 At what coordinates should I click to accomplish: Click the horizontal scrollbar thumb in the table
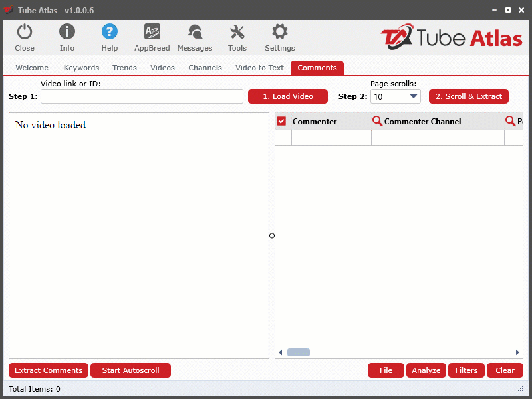(299, 352)
